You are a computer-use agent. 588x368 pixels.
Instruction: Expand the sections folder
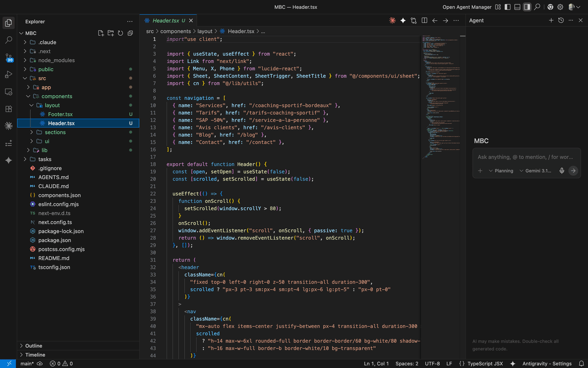[55, 132]
